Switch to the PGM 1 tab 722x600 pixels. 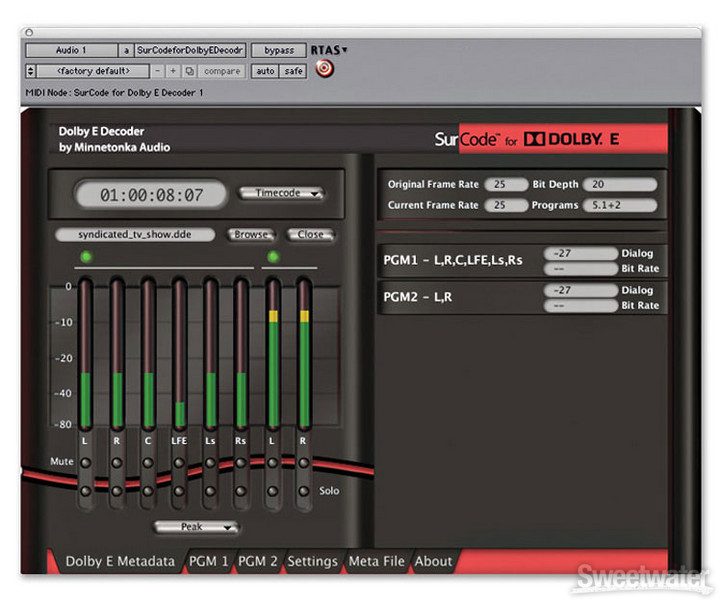point(210,561)
